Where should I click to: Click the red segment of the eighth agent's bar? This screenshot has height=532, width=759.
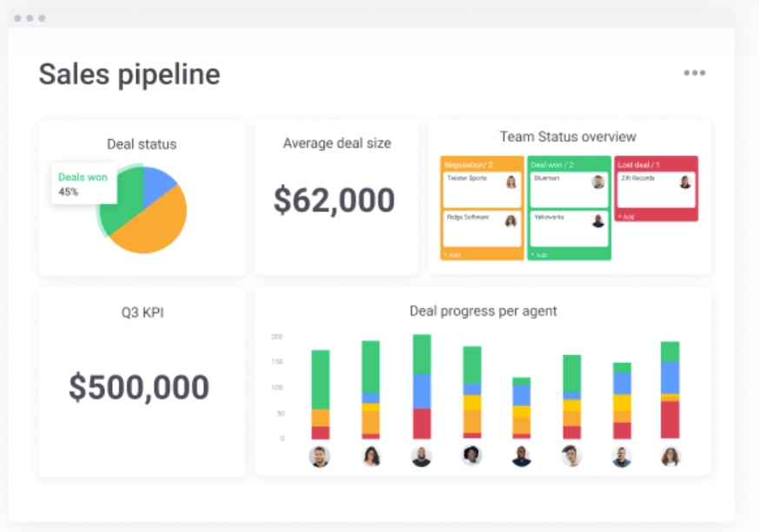point(670,420)
